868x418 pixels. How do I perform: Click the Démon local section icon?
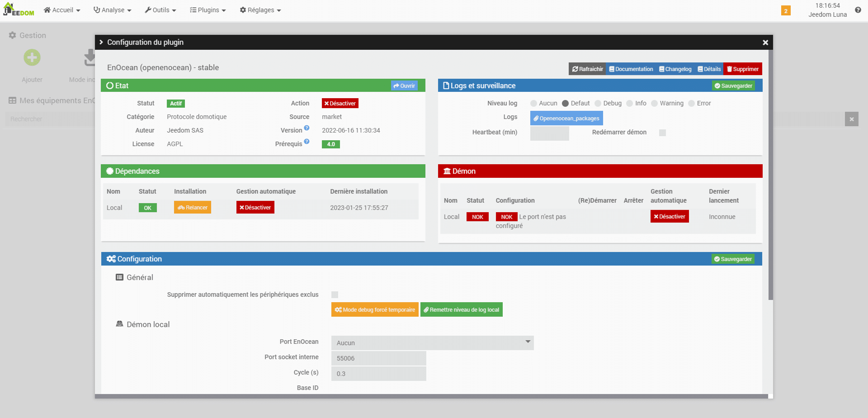[x=119, y=324]
